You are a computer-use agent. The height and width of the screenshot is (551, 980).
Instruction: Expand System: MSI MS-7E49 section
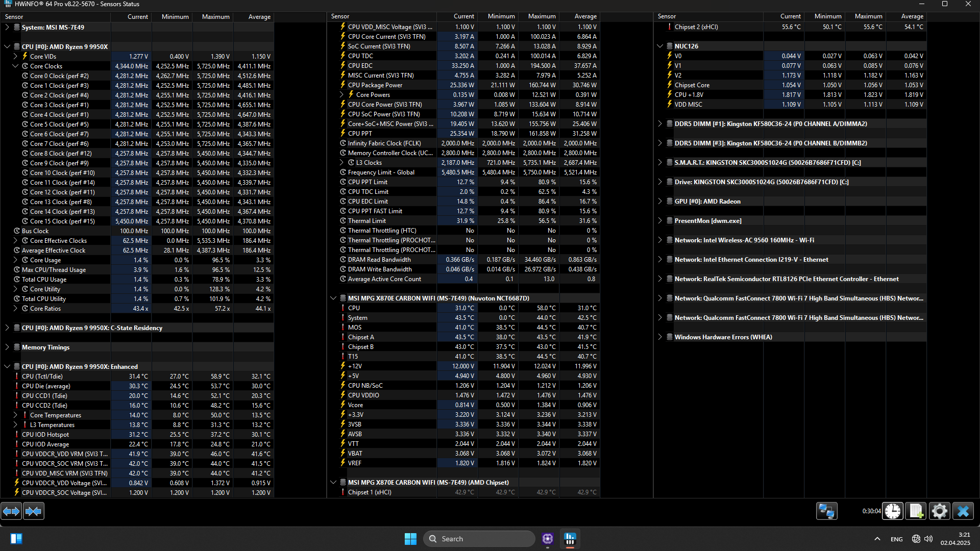click(7, 28)
